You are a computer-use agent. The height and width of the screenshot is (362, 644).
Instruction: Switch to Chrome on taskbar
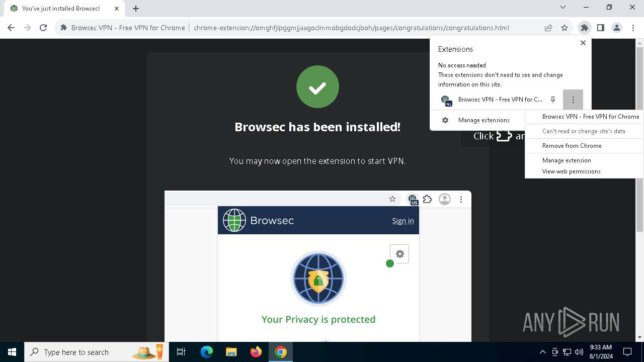coord(281,352)
